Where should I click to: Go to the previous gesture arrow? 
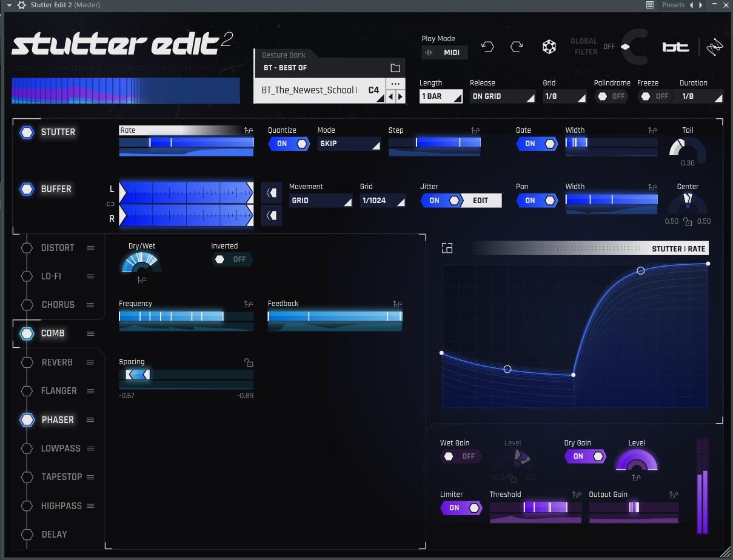click(x=391, y=96)
